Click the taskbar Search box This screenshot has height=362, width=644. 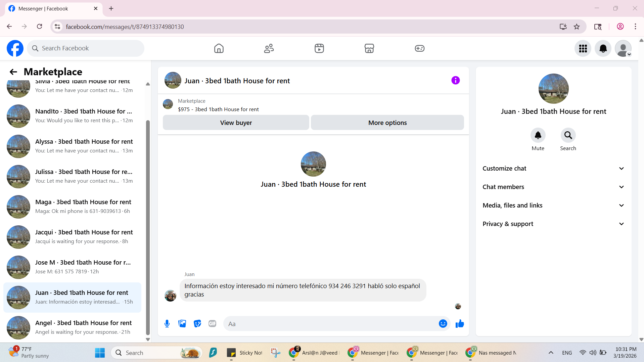pos(156,353)
